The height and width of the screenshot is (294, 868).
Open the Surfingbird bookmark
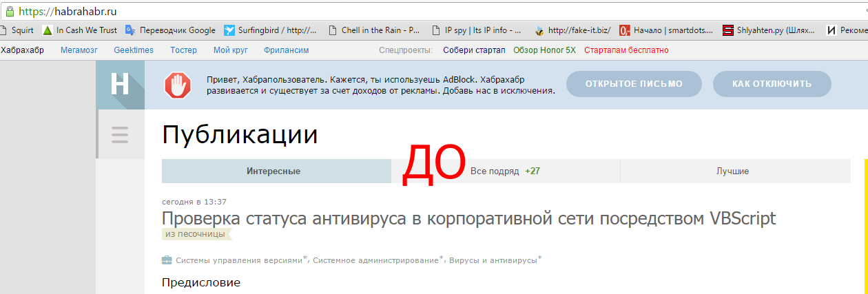pos(270,30)
